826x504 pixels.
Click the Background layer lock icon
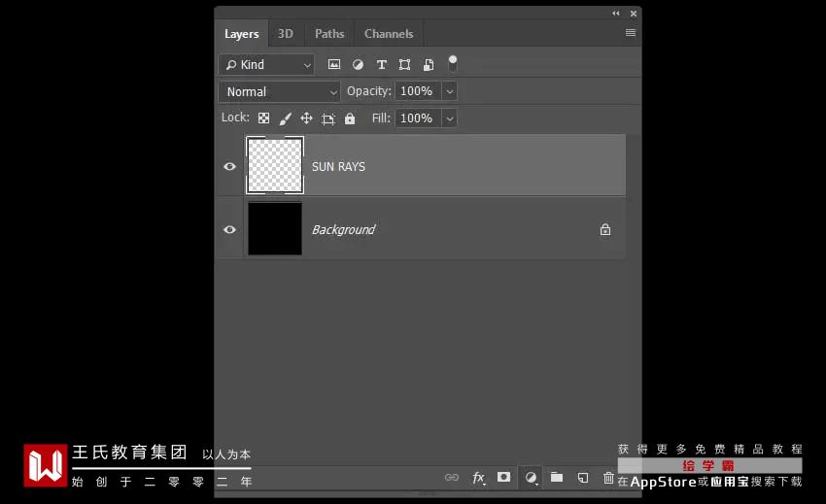pyautogui.click(x=605, y=229)
